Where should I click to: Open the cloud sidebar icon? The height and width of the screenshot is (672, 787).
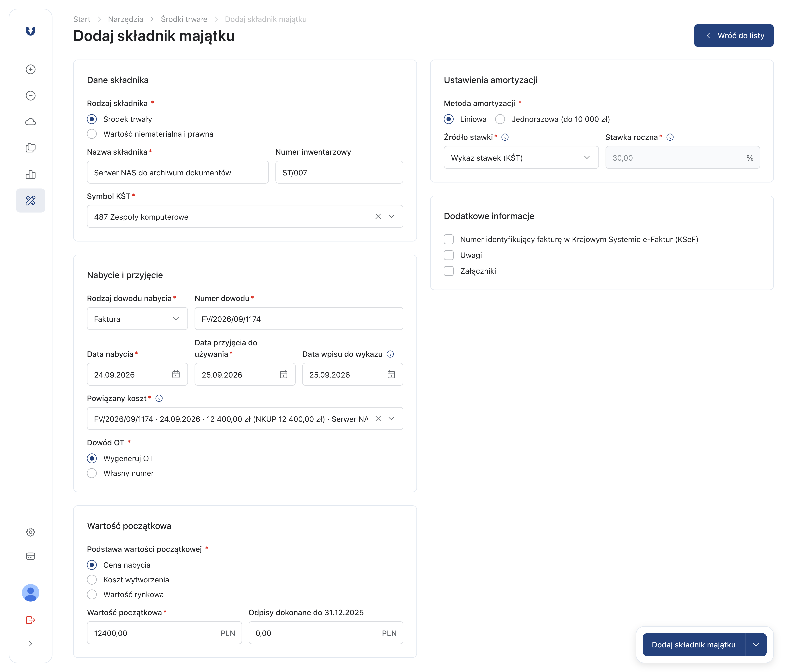coord(30,121)
